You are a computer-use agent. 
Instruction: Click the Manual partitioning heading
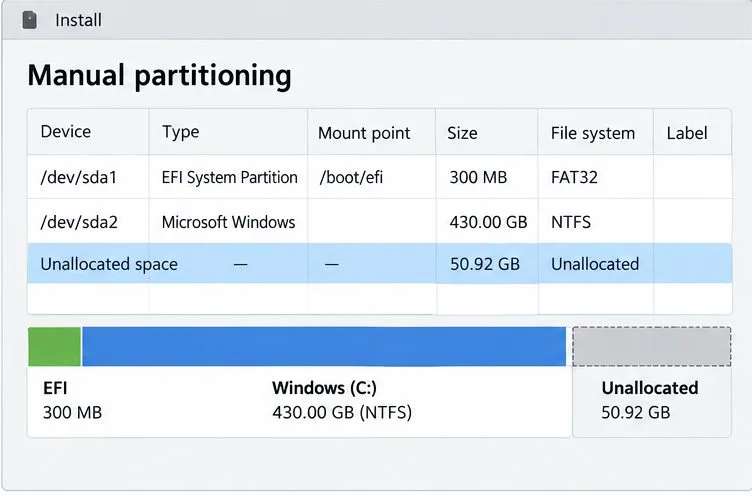[x=159, y=76]
